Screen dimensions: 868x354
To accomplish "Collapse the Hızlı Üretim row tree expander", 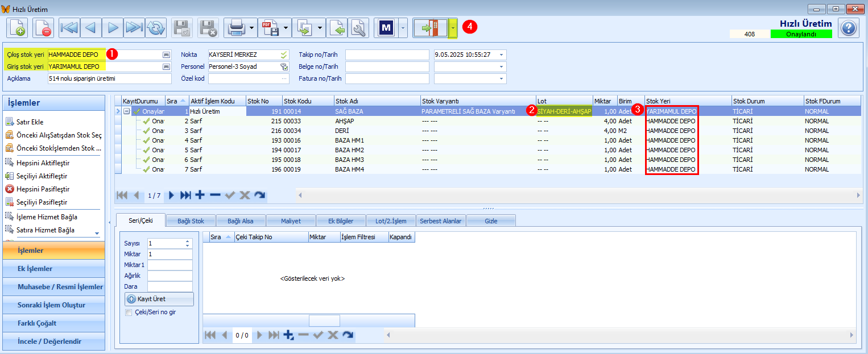I will tap(127, 111).
